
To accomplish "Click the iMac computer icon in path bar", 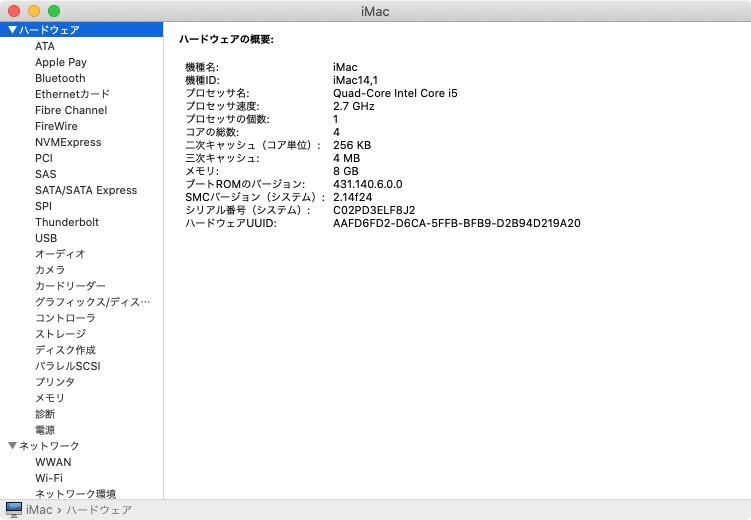I will 14,509.
